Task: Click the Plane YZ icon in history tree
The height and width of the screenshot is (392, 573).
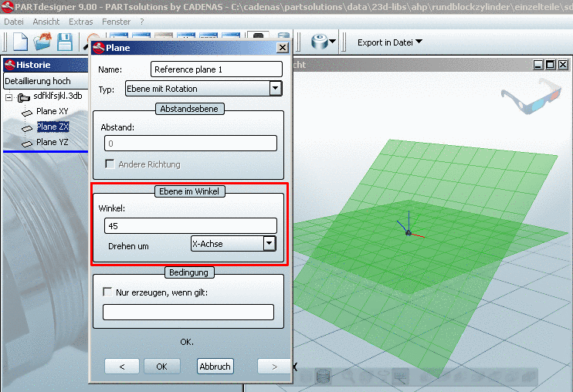Action: click(x=27, y=144)
